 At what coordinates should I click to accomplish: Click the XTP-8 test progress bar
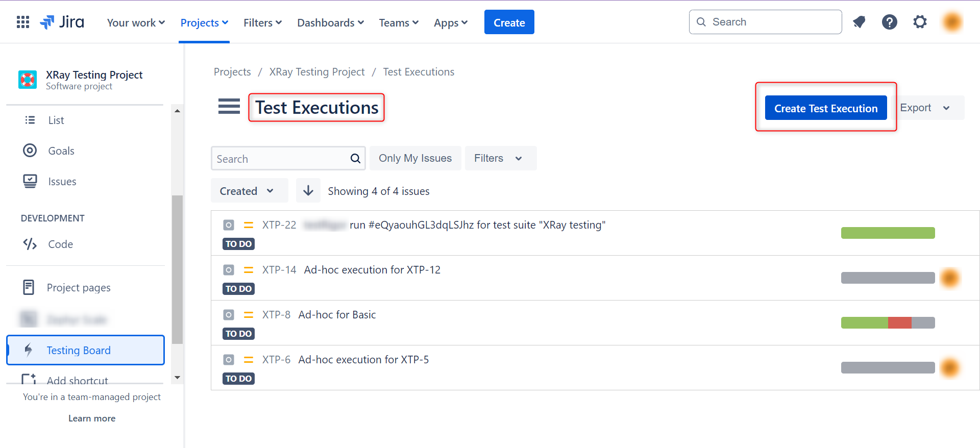click(x=888, y=322)
